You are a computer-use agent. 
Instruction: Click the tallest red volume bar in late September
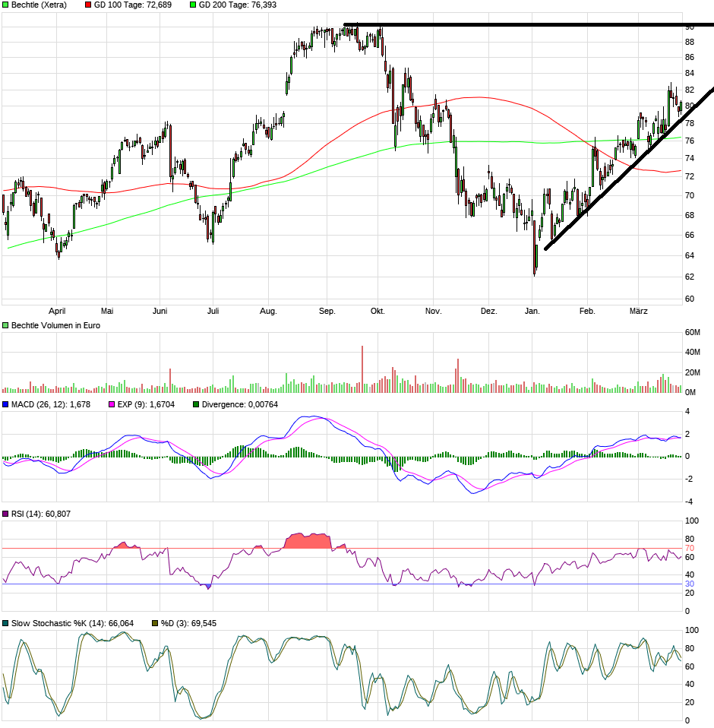click(362, 369)
